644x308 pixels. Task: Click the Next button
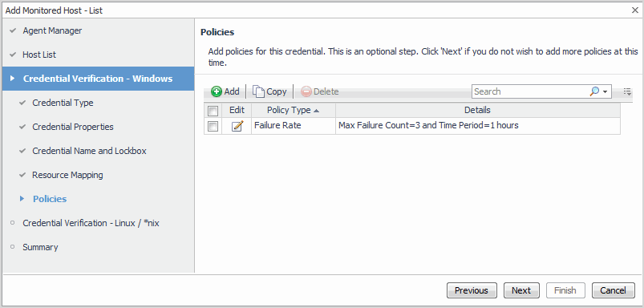[521, 290]
